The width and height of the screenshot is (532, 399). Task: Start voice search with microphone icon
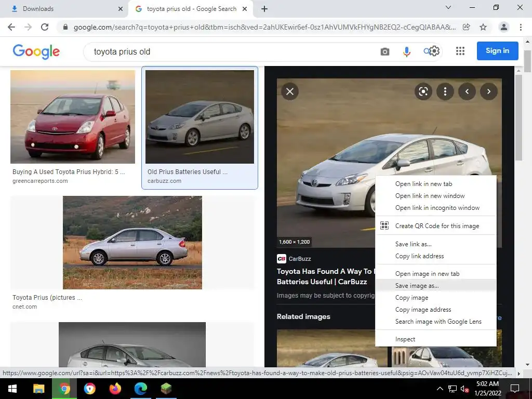(x=406, y=52)
